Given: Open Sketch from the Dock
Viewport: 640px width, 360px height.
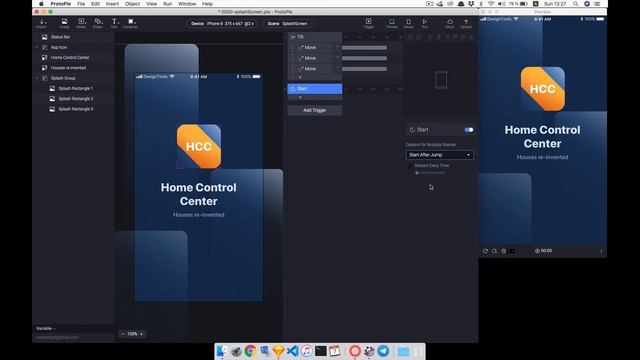Looking at the screenshot, I should click(x=279, y=351).
